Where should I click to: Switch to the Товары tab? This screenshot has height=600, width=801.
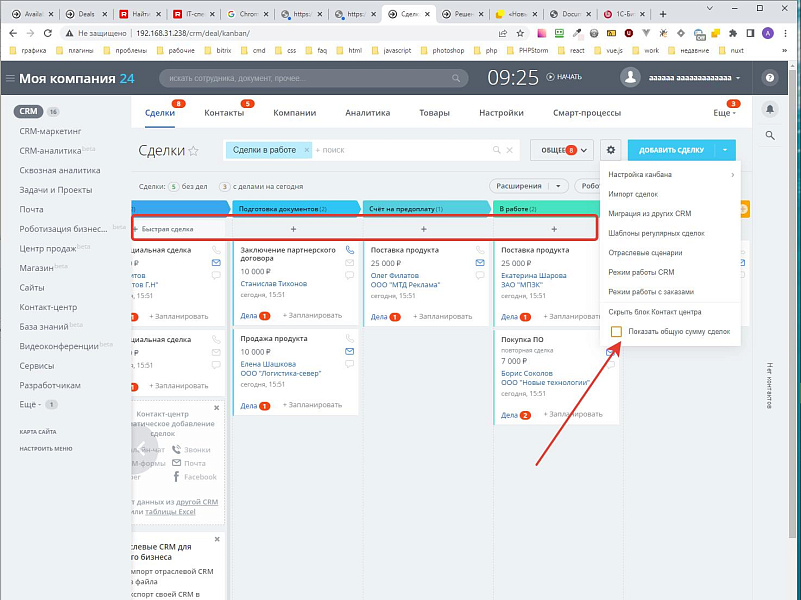(434, 113)
